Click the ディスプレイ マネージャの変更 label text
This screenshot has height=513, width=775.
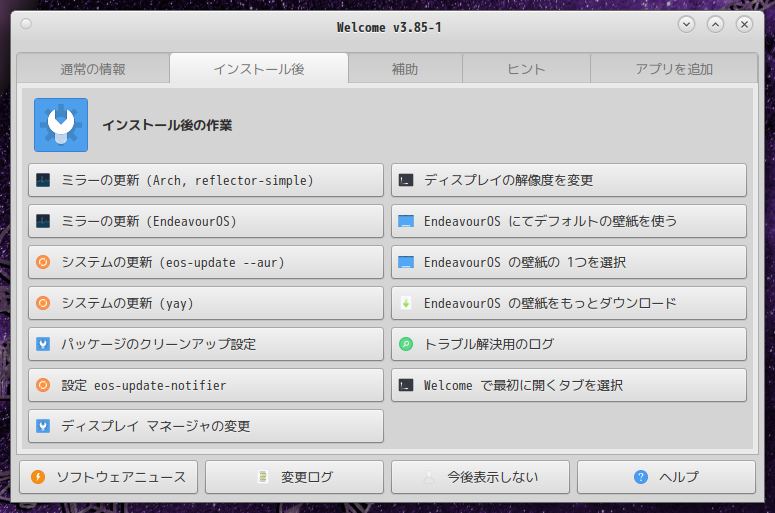point(156,426)
